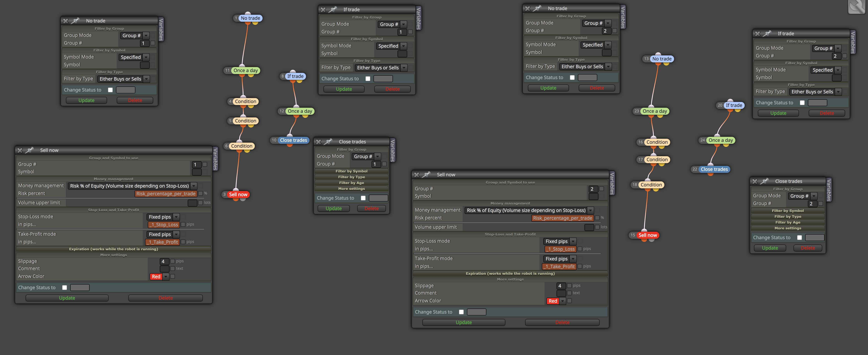Open Symbol Mode dropdown in top-left No trade panel

point(134,57)
